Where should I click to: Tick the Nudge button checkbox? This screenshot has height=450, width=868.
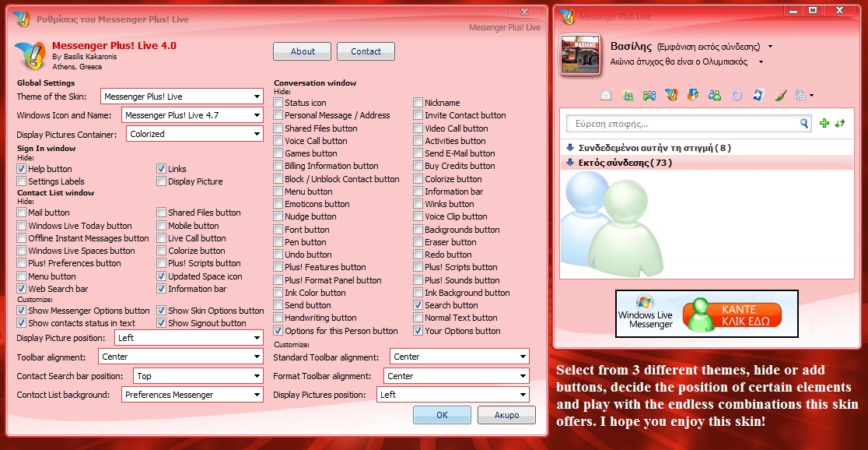[x=278, y=216]
